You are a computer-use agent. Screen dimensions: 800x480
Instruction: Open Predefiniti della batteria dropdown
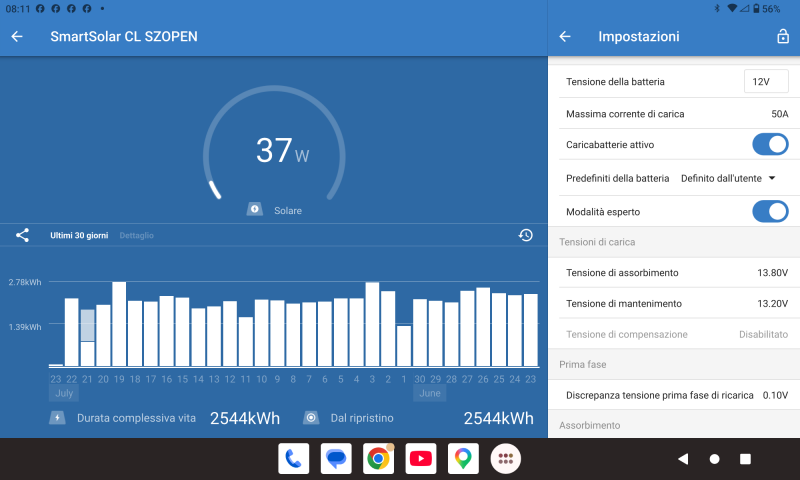(x=728, y=178)
